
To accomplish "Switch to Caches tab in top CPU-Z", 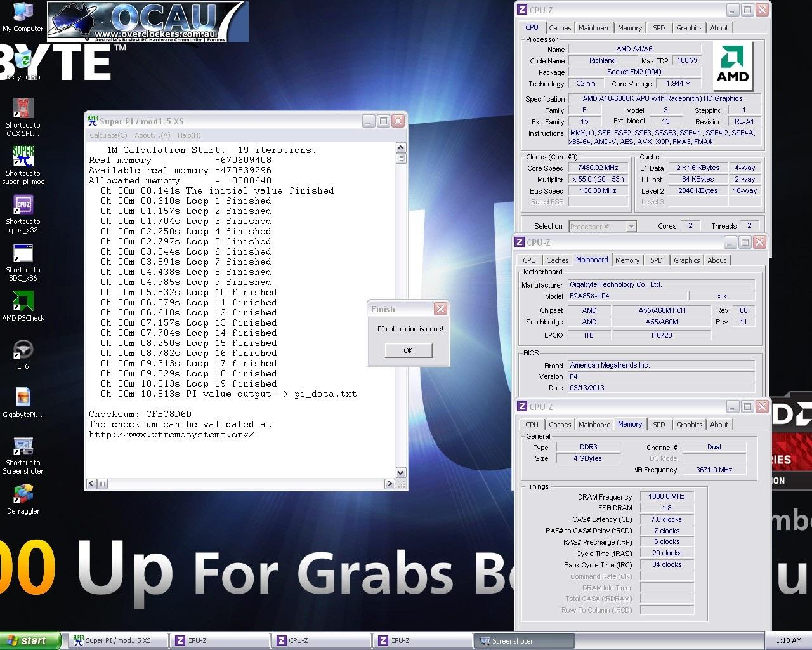I will click(560, 28).
